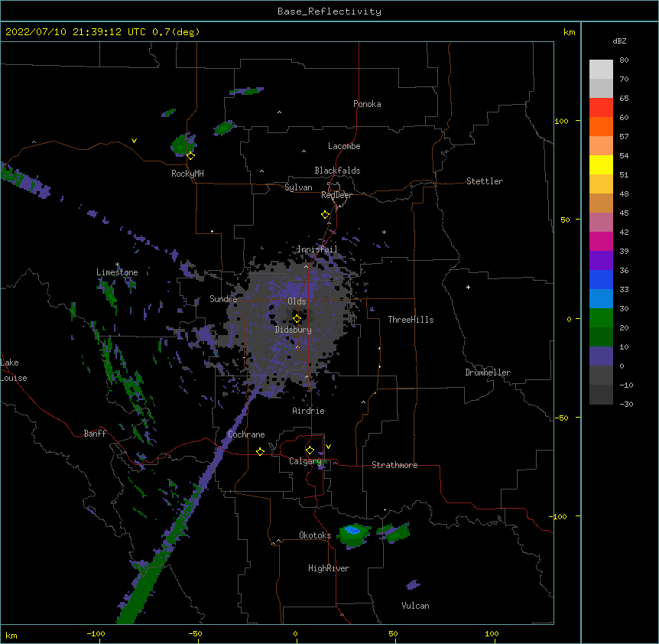Click the Drumheller label

[x=488, y=372]
